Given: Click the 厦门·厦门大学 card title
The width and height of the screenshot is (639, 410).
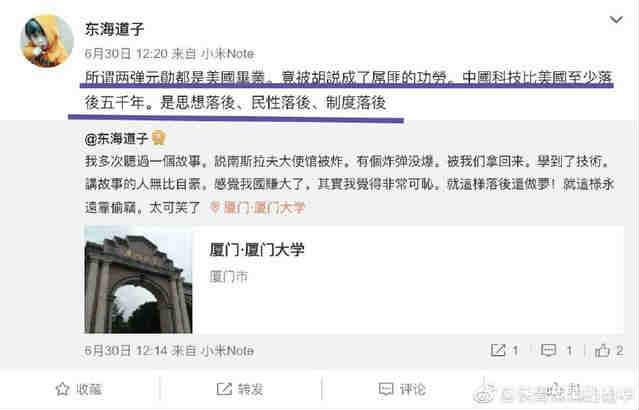Looking at the screenshot, I should tap(257, 249).
